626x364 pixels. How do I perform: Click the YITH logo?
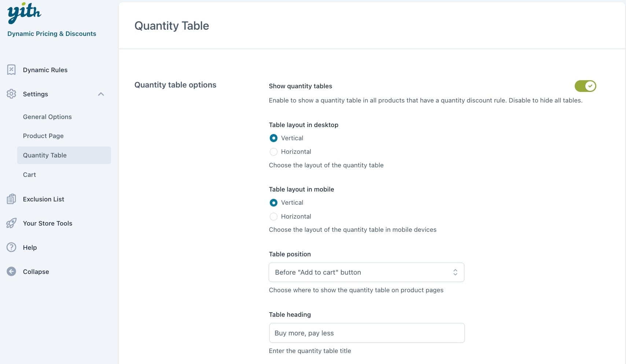(24, 13)
